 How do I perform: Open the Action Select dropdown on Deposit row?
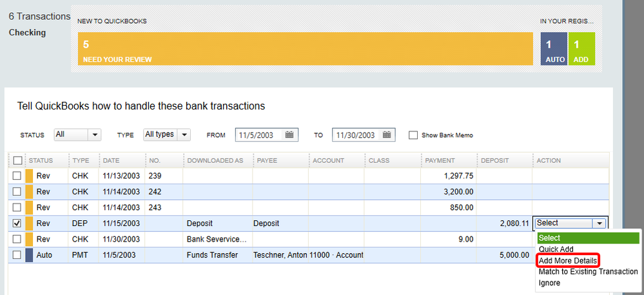(571, 224)
